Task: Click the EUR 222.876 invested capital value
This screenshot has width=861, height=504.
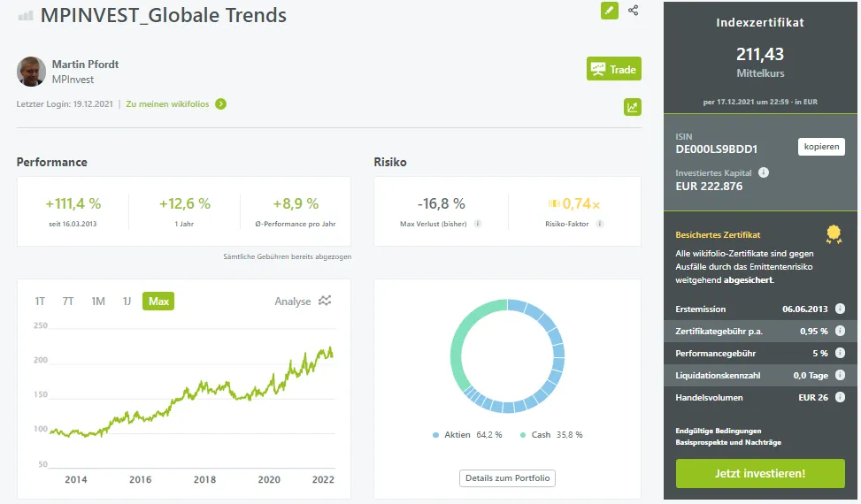Action: [x=709, y=187]
